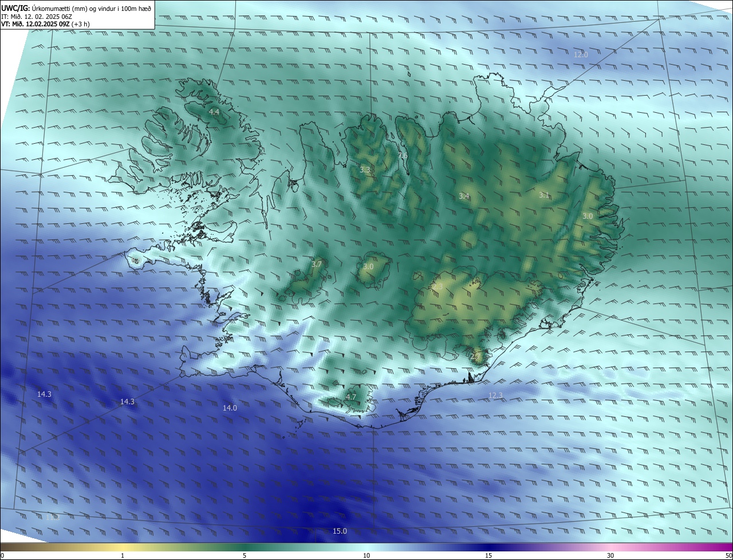This screenshot has width=733, height=560.
Task: Click the 4.7 value label
Action: [351, 397]
